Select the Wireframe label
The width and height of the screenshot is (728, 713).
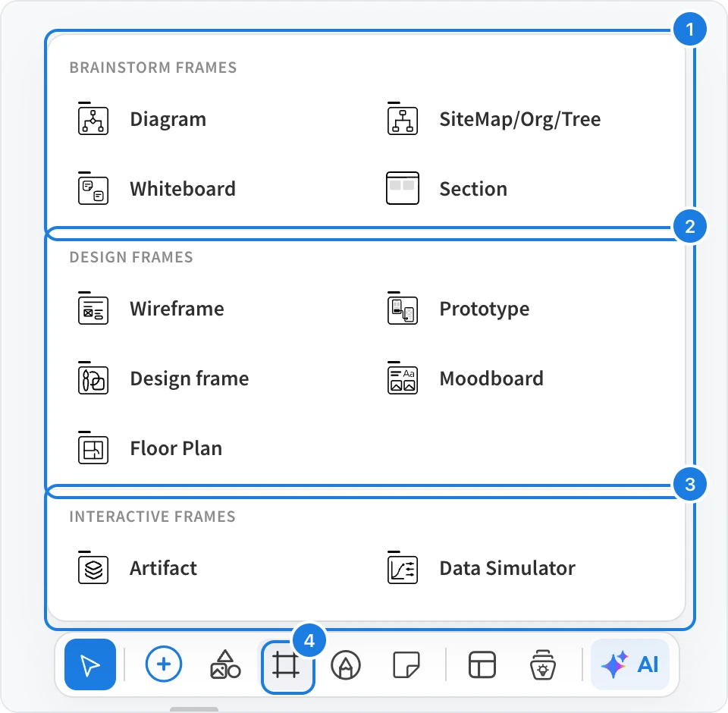(x=177, y=309)
